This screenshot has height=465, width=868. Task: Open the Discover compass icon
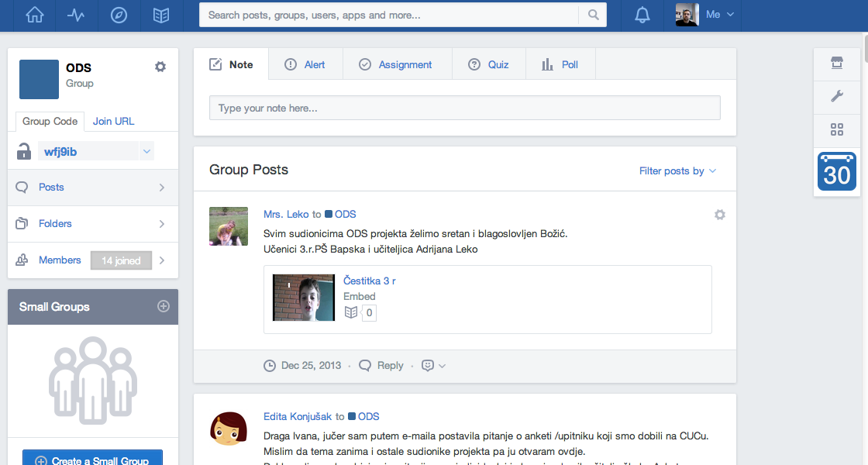tap(119, 15)
